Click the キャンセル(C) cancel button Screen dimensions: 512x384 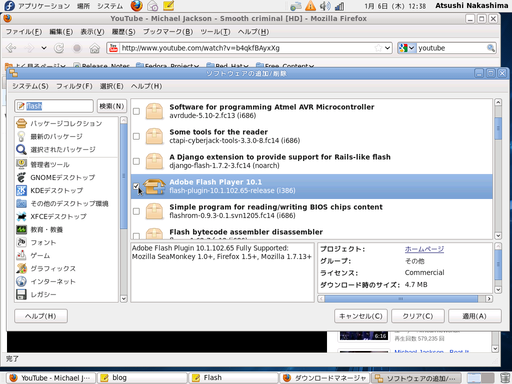coord(361,316)
